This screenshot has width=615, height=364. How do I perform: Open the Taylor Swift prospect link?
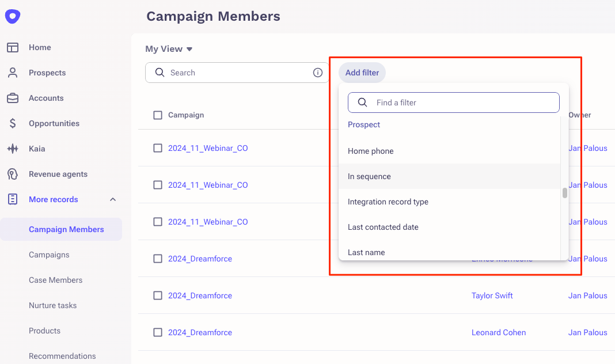click(x=492, y=295)
